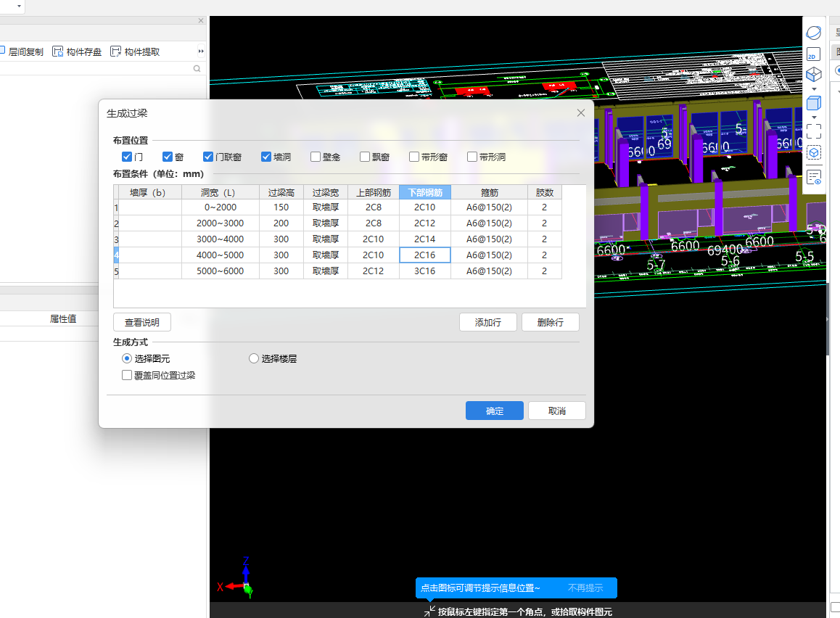
Task: Check the 带形窗 checkbox
Action: point(414,157)
